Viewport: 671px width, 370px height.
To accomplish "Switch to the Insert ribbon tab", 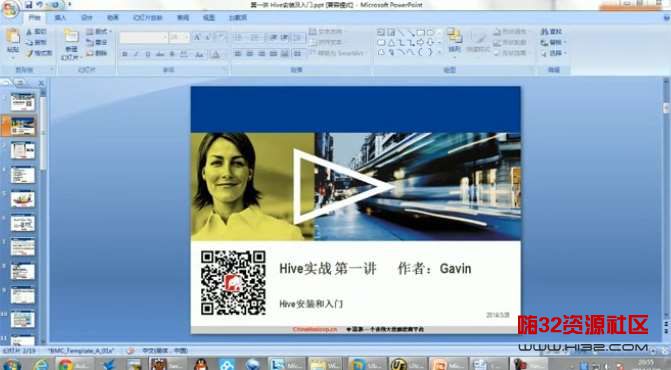I will click(x=60, y=18).
